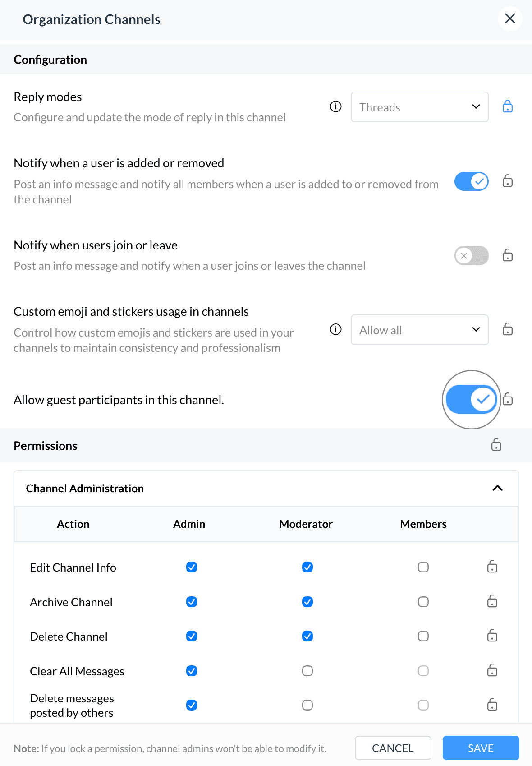The width and height of the screenshot is (532, 766).
Task: Click the SAVE button
Action: click(x=481, y=748)
